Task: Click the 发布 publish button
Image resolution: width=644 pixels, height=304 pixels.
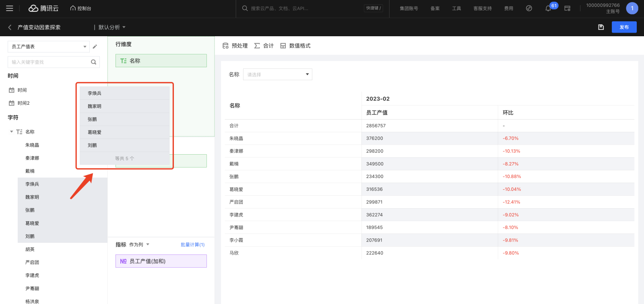Action: 624,27
